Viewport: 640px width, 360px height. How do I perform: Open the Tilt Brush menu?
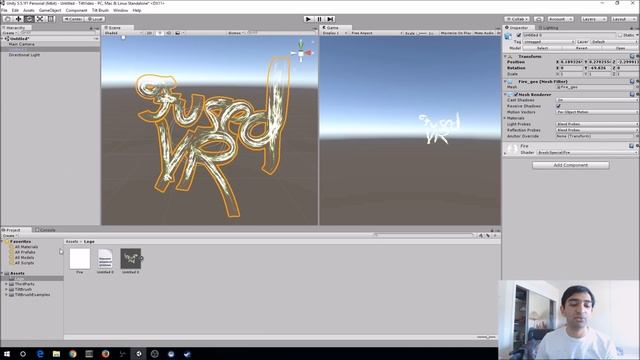100,10
